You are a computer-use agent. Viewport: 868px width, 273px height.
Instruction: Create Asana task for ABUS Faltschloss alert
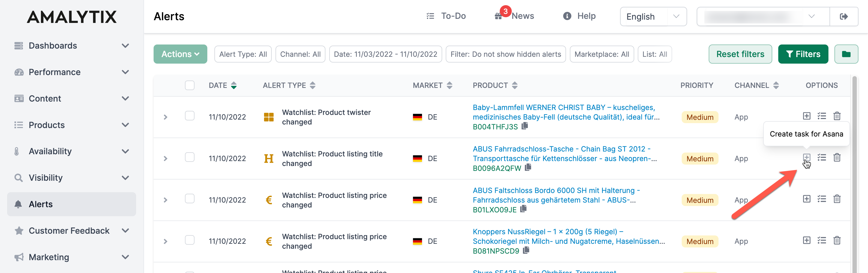[806, 199]
